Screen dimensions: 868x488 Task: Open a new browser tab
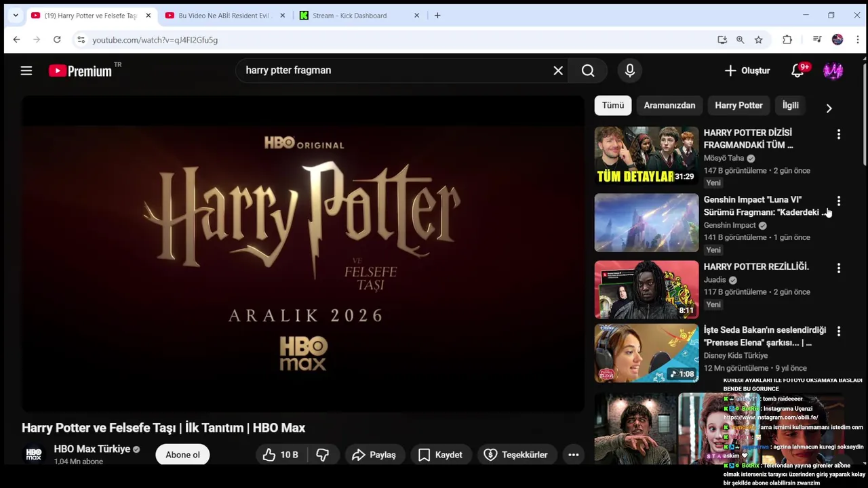tap(437, 16)
